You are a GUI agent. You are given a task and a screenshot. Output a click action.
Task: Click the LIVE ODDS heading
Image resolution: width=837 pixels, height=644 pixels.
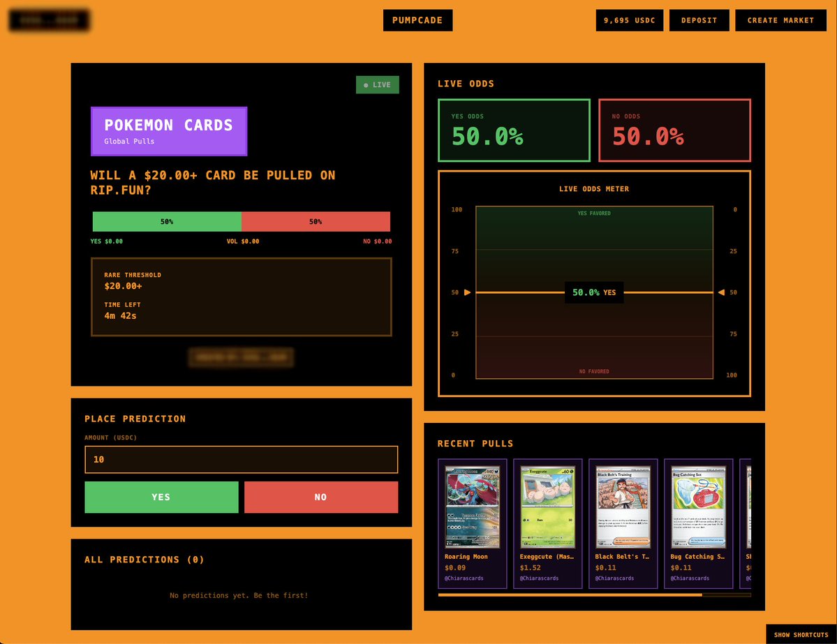[466, 84]
